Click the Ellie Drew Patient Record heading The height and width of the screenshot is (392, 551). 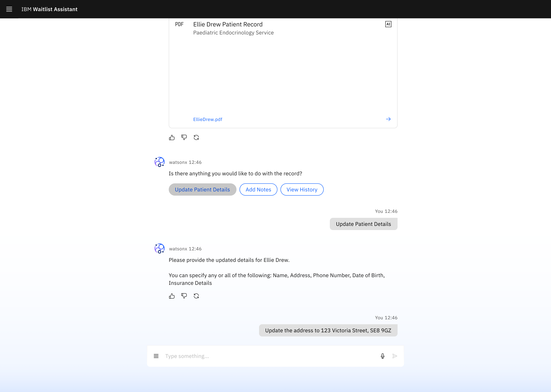[x=228, y=24]
